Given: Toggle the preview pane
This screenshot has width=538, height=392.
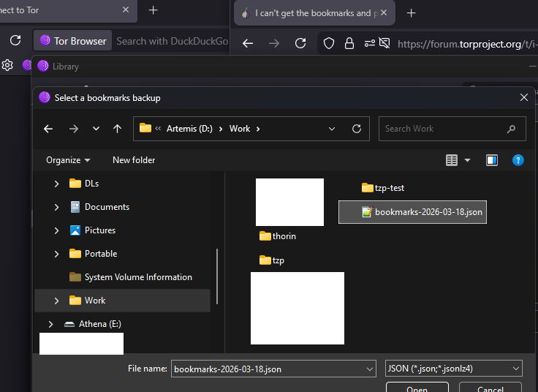Looking at the screenshot, I should pos(492,160).
